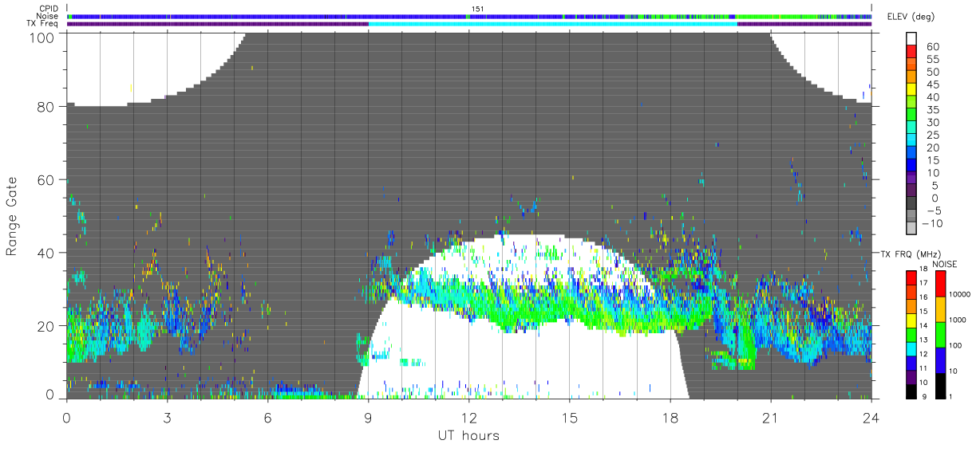Click the '100' tick on Range Gate axis
The height and width of the screenshot is (452, 980).
(43, 37)
